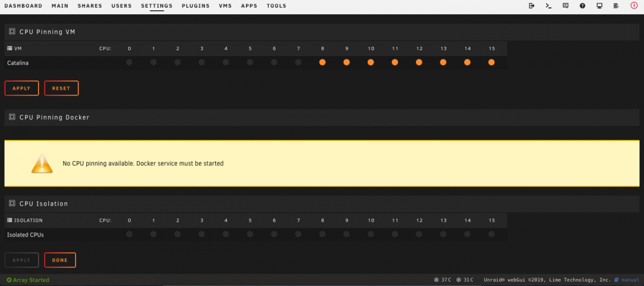Switch to the VMS page

coord(225,6)
